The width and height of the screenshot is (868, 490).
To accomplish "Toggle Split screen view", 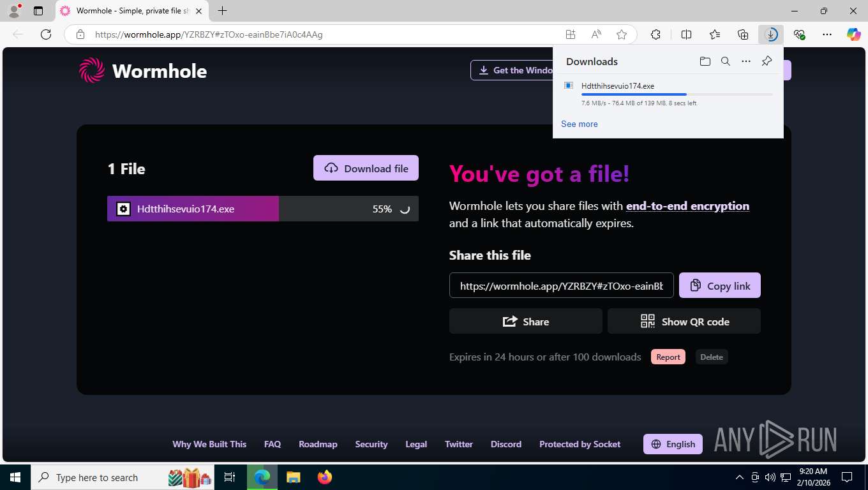I will point(687,34).
